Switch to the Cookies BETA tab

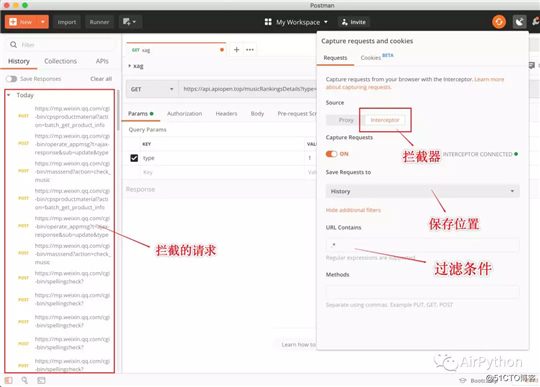(x=377, y=57)
